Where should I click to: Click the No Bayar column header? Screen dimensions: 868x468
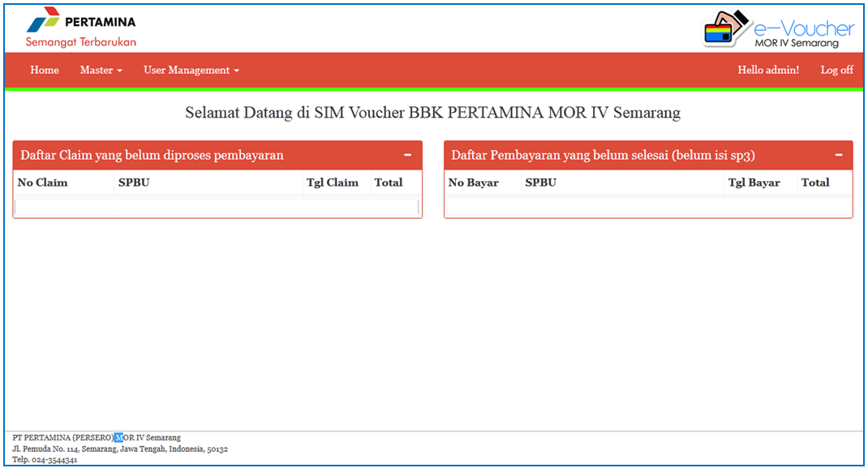pyautogui.click(x=473, y=182)
